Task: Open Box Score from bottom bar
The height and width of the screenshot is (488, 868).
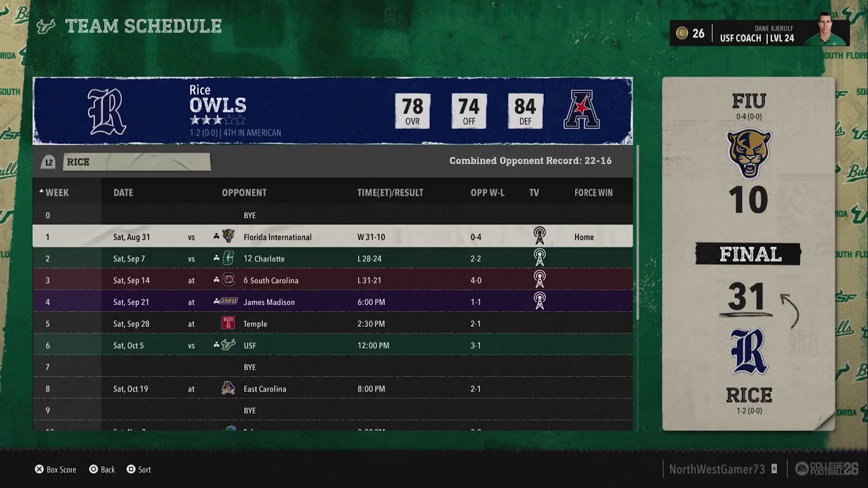Action: tap(56, 469)
